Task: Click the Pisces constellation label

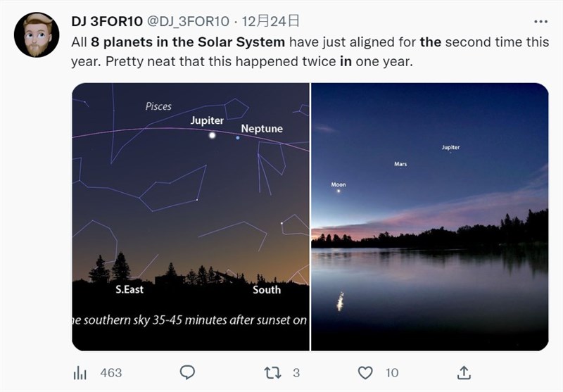Action: tap(158, 106)
